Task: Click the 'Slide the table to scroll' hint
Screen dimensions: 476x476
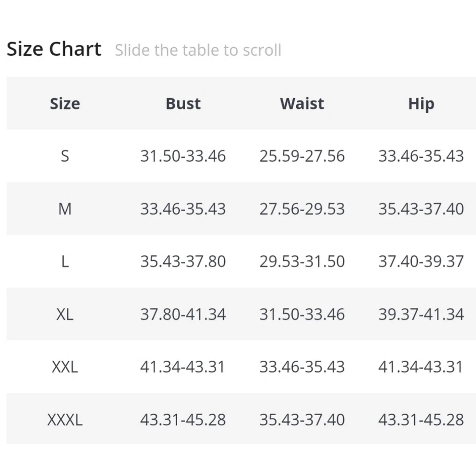Action: click(x=198, y=50)
